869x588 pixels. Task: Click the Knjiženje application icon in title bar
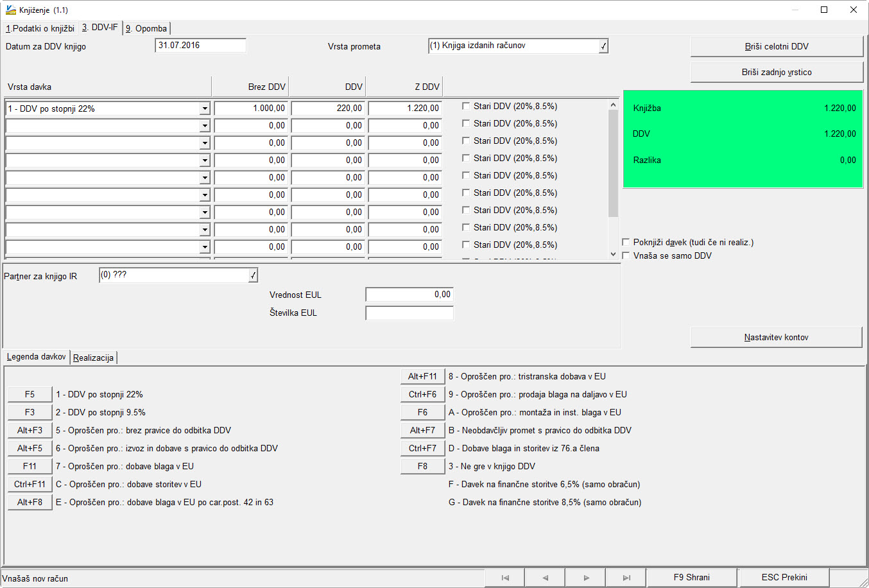click(10, 10)
